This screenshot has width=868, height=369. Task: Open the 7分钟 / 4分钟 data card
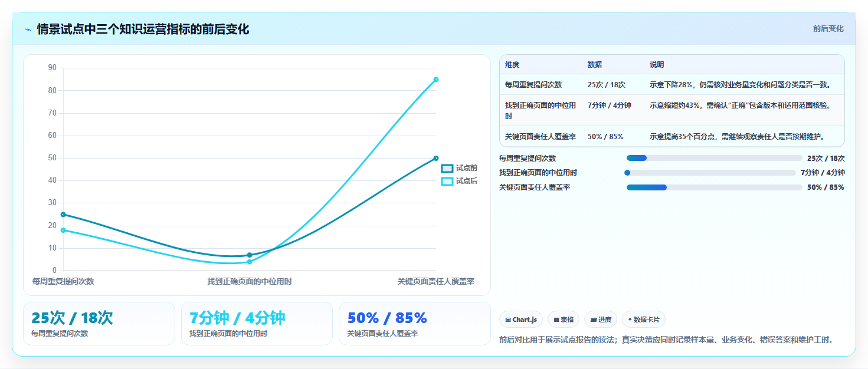(x=257, y=324)
